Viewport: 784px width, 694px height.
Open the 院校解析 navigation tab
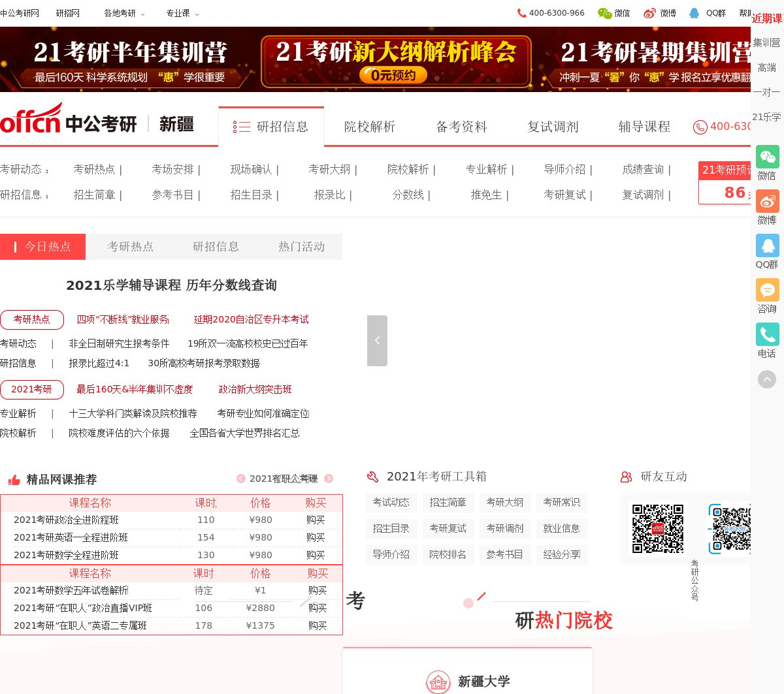coord(370,127)
